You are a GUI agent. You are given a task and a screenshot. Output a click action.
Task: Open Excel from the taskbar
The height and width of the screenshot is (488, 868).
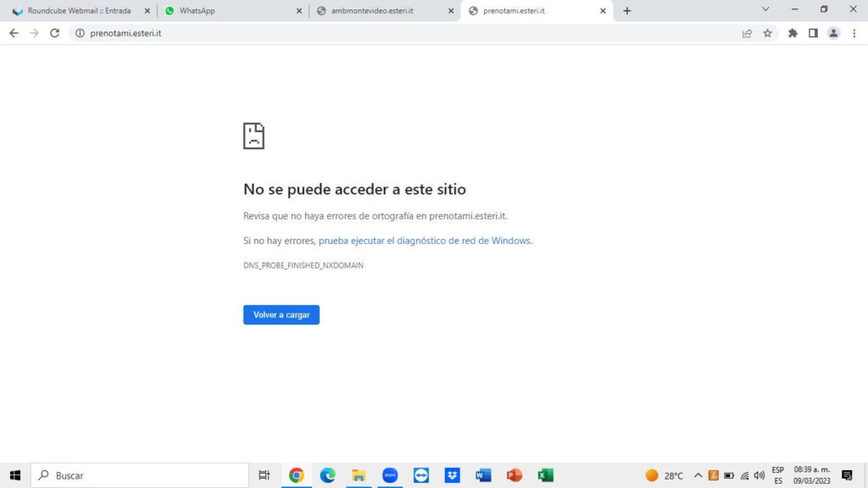pyautogui.click(x=545, y=475)
